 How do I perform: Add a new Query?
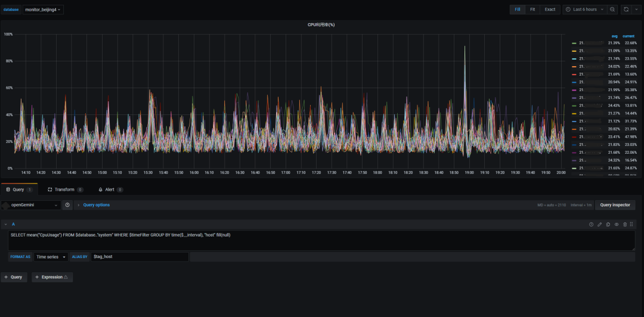(14, 277)
